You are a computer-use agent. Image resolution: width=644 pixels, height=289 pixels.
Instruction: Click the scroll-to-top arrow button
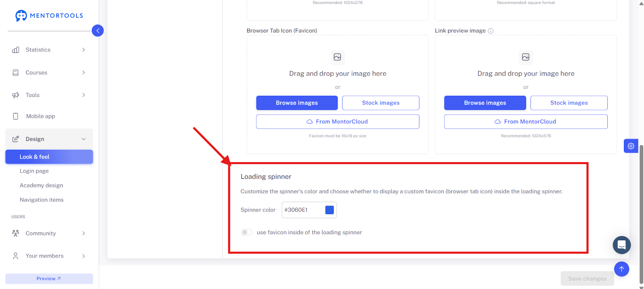[621, 269]
